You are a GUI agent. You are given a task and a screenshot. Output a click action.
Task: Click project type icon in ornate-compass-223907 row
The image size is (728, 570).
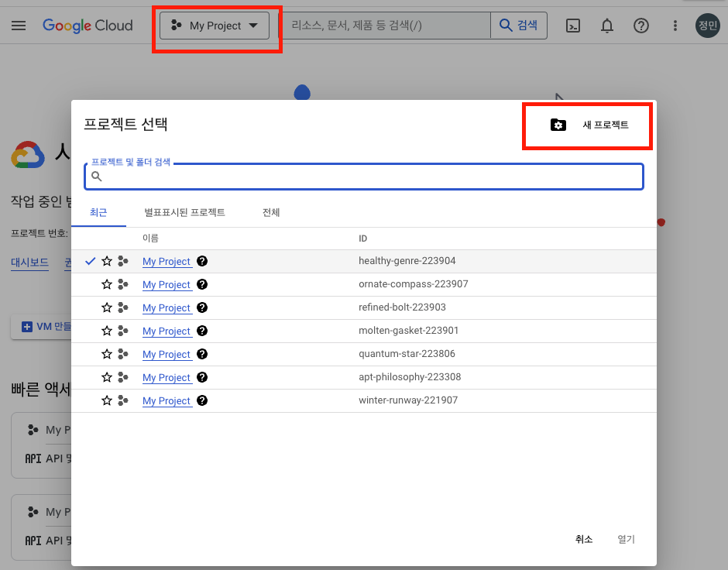click(123, 284)
